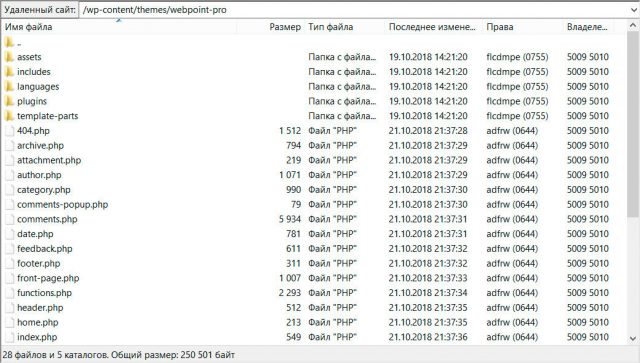Select the plugins folder name
This screenshot has height=363, width=640.
pyautogui.click(x=32, y=101)
